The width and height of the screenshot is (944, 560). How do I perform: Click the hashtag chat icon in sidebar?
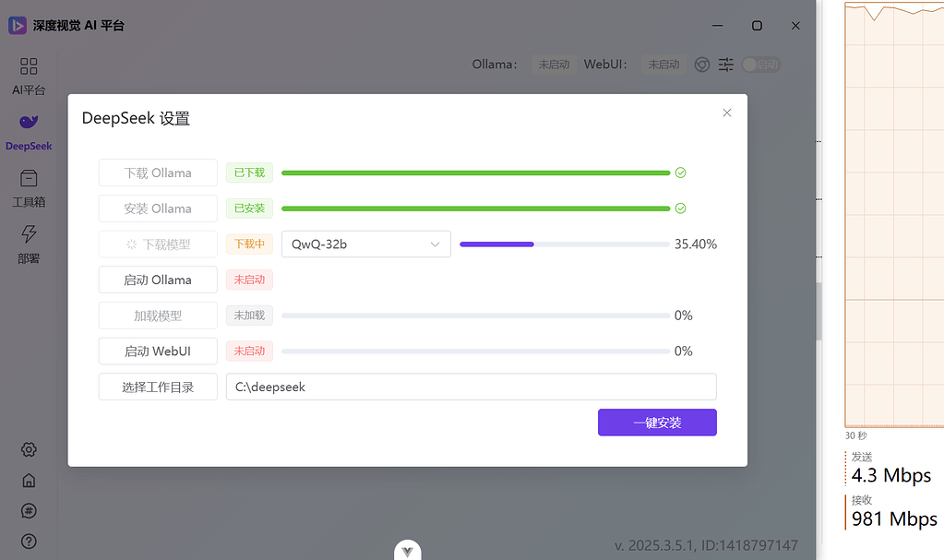pyautogui.click(x=29, y=511)
